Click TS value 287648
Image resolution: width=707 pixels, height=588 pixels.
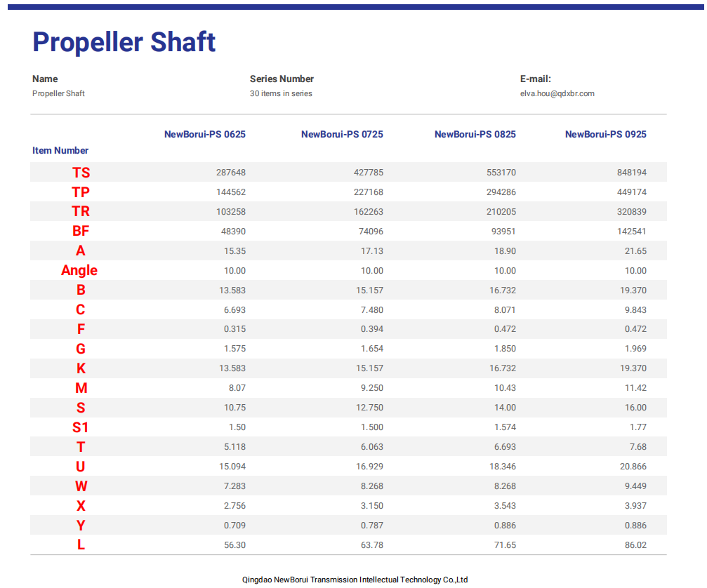(x=231, y=173)
